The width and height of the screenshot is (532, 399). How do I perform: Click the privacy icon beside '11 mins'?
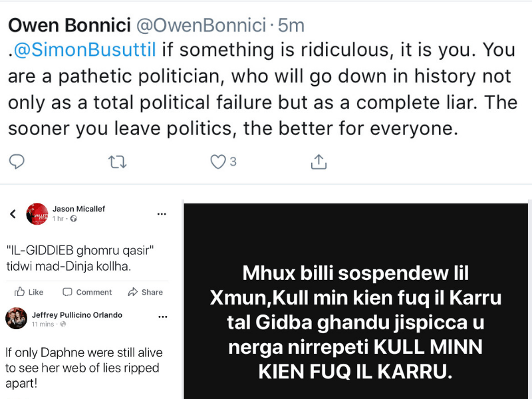pyautogui.click(x=63, y=324)
